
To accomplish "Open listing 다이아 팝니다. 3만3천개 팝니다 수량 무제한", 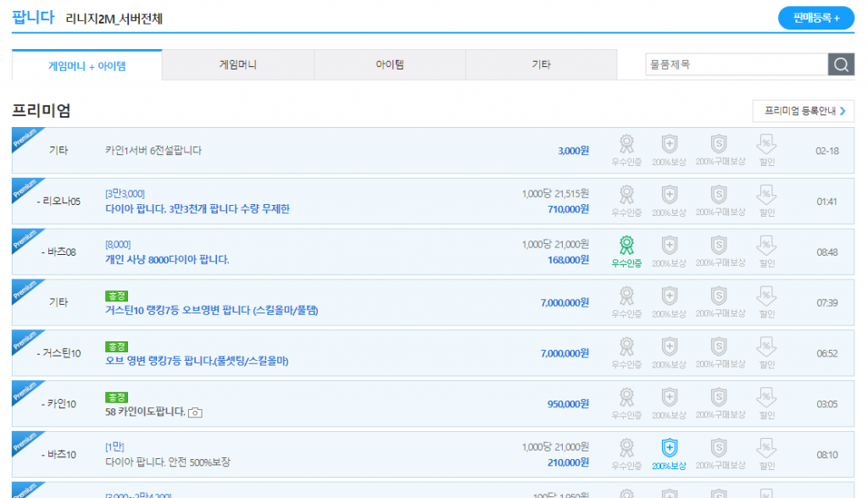I will 198,208.
